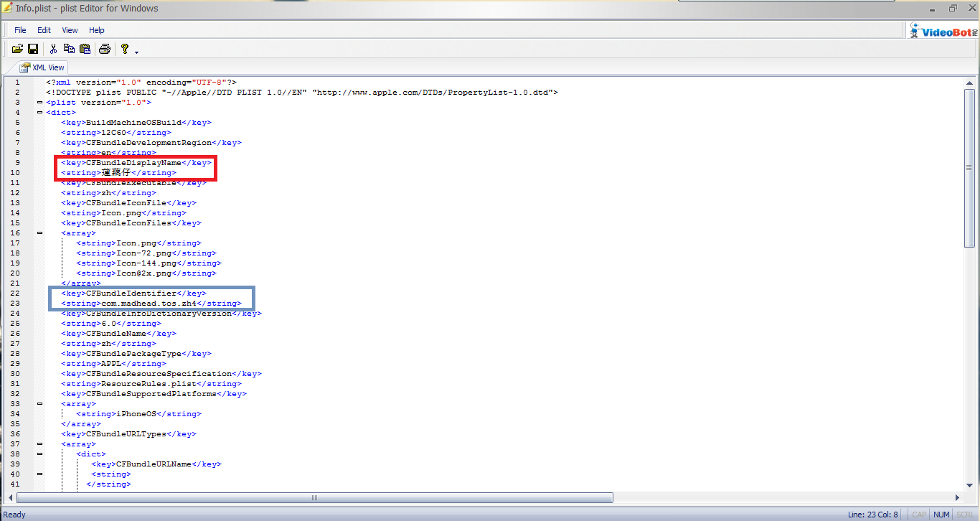This screenshot has height=521, width=980.
Task: Click the Icon-144.png string line
Action: (149, 263)
